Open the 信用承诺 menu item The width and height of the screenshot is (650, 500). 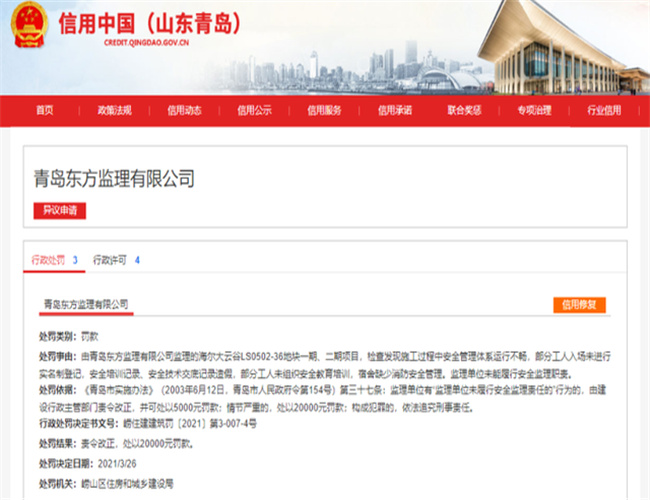[x=395, y=110]
